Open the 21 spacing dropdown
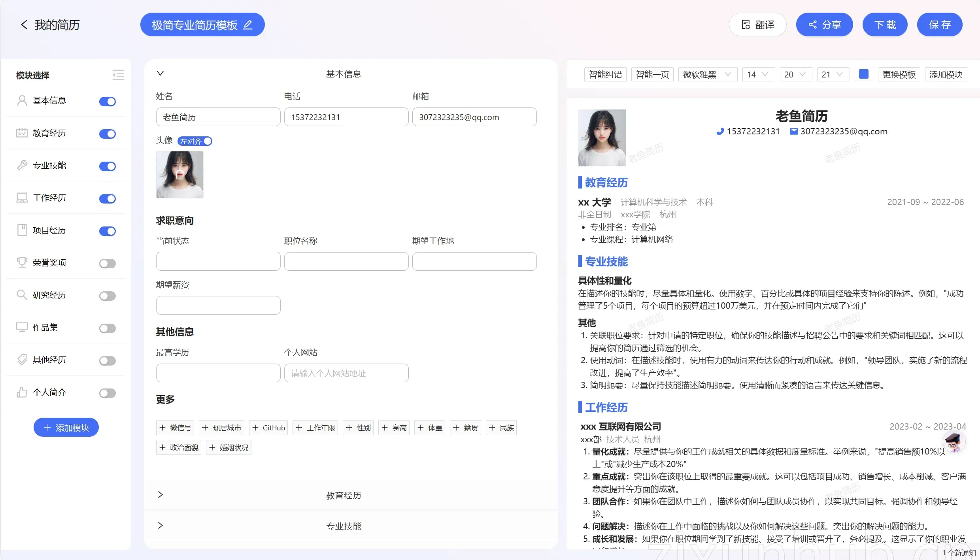This screenshot has height=560, width=980. click(833, 75)
